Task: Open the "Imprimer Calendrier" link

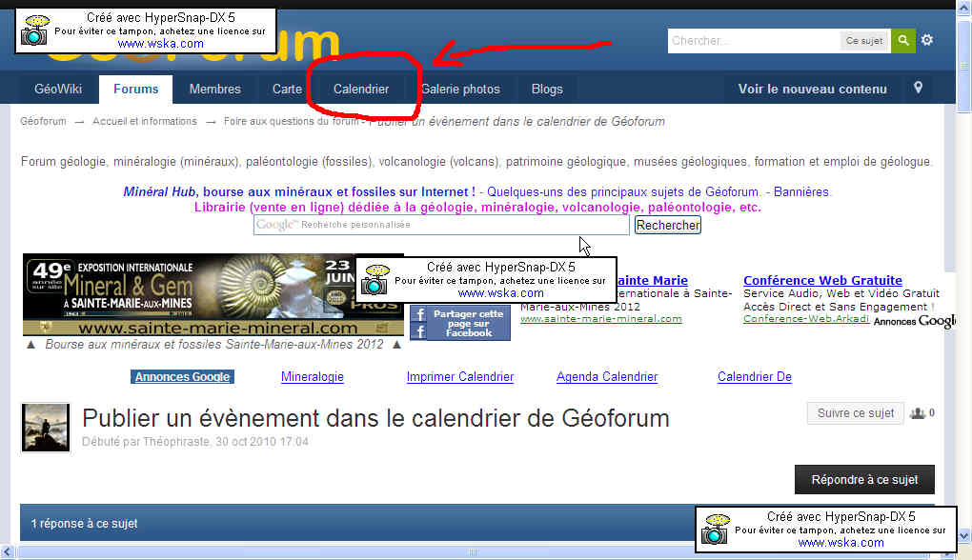Action: [460, 377]
